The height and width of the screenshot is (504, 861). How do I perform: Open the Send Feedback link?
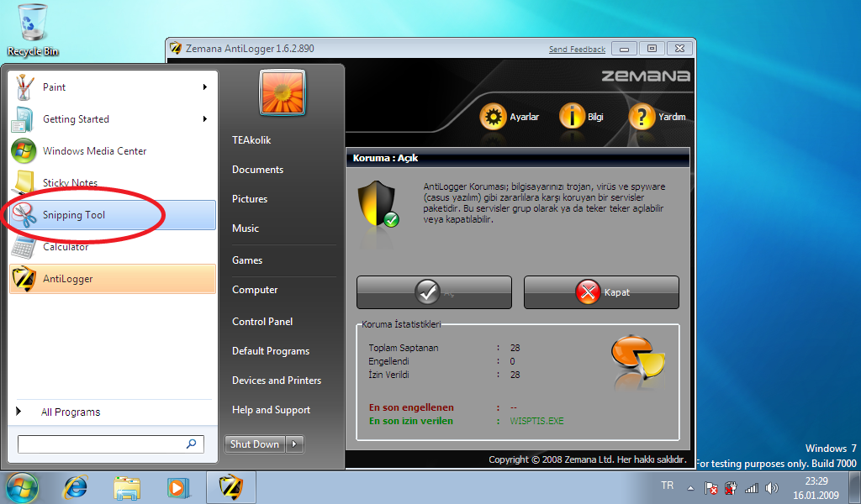tap(577, 50)
